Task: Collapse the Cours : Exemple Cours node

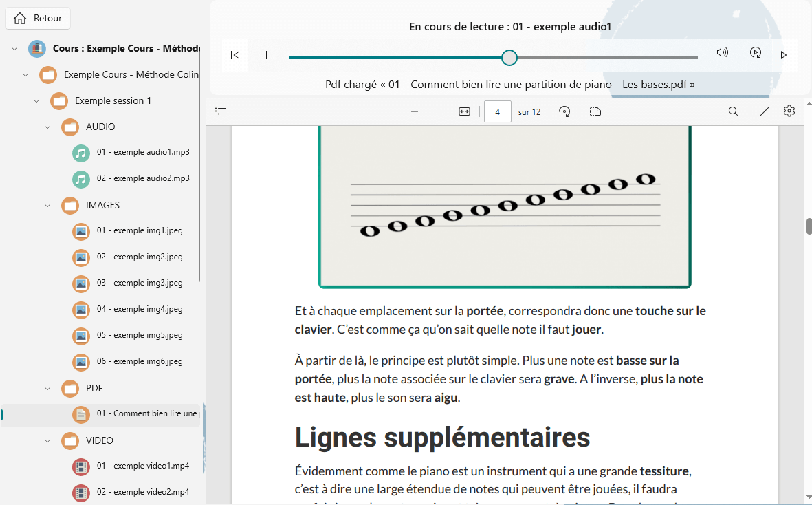Action: tap(14, 49)
